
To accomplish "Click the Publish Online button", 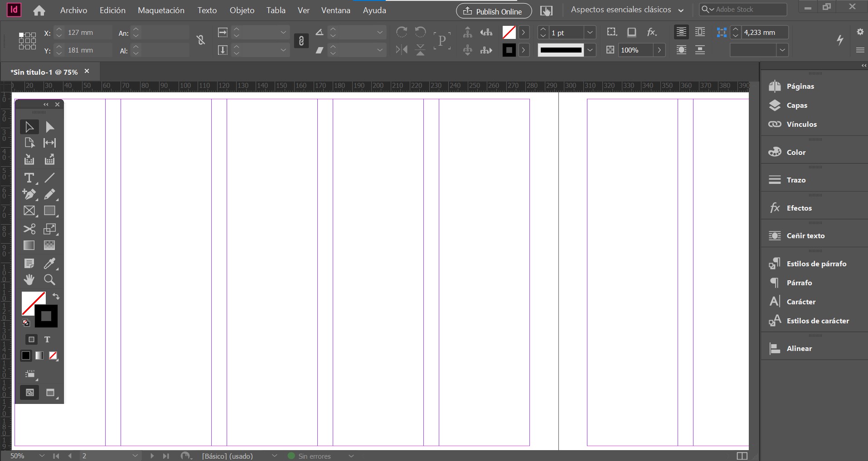I will click(495, 11).
